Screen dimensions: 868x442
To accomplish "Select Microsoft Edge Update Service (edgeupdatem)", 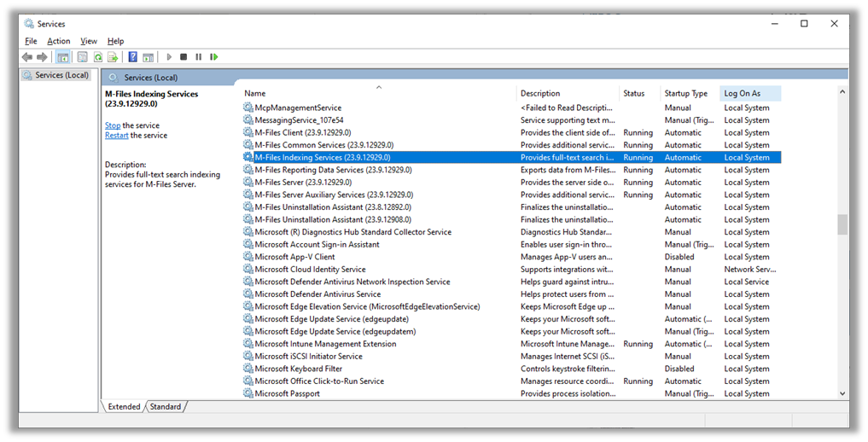I will coord(511,331).
